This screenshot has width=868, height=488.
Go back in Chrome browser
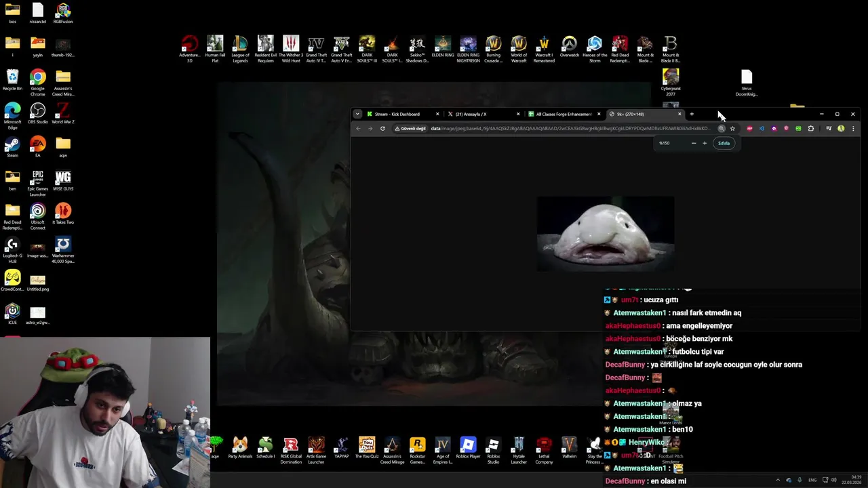point(358,128)
